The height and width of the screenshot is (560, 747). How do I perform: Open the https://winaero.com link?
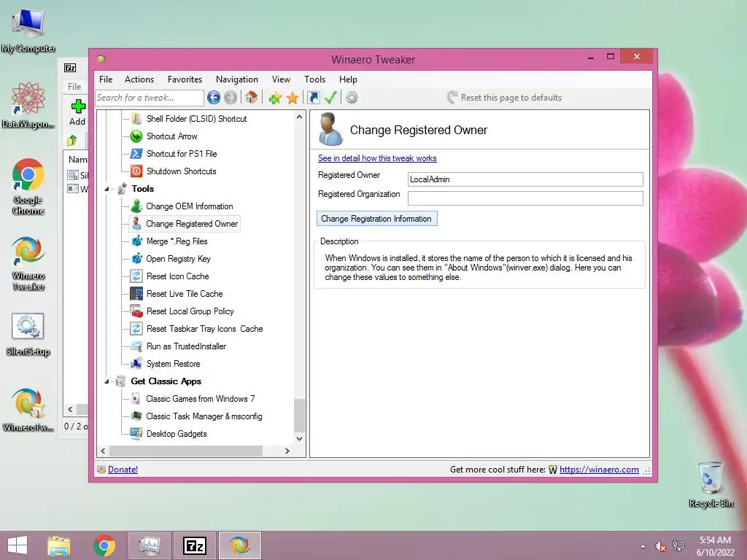coord(599,470)
